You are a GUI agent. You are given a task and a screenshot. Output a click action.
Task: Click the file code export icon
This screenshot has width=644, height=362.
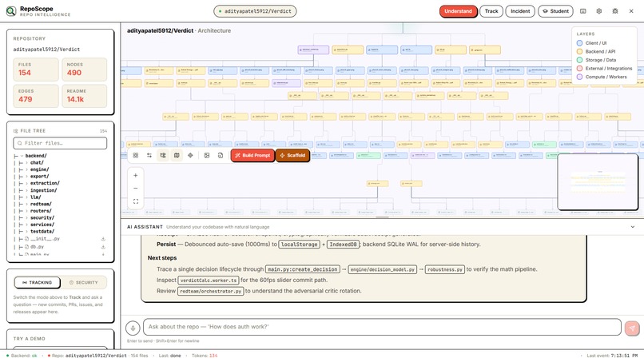coord(221,155)
